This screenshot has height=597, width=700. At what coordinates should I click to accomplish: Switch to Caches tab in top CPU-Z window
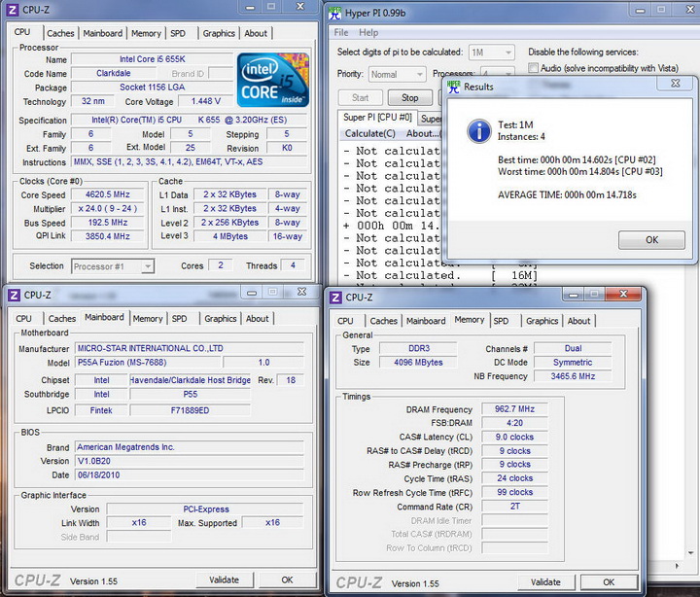[x=60, y=33]
